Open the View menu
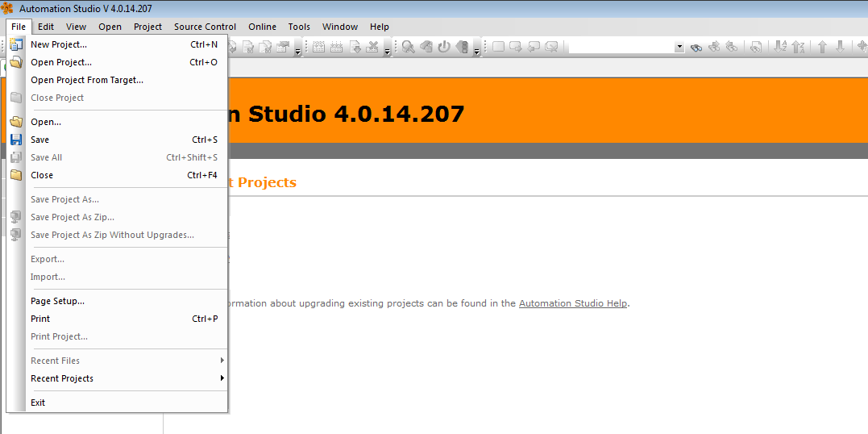This screenshot has width=868, height=434. (77, 27)
